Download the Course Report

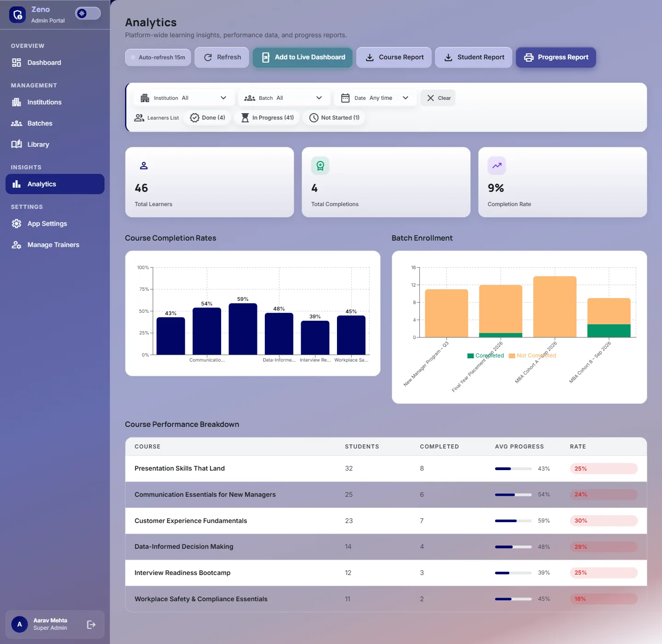(394, 57)
